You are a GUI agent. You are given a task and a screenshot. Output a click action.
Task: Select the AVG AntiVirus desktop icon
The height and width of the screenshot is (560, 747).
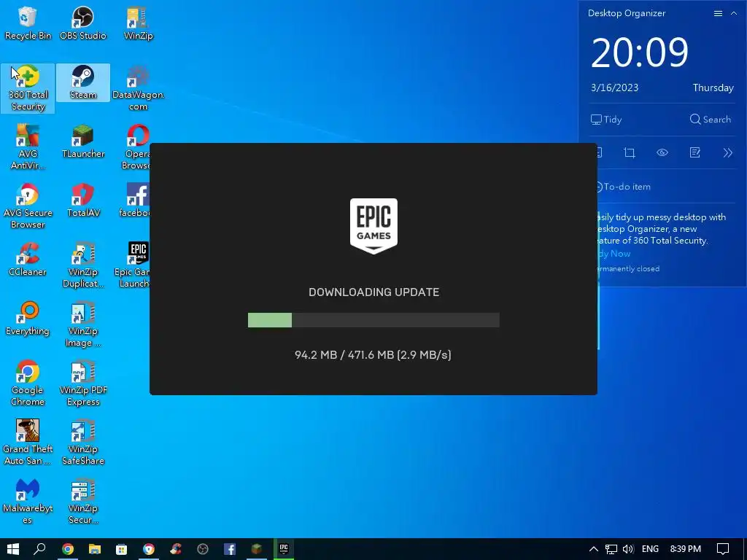click(x=28, y=147)
